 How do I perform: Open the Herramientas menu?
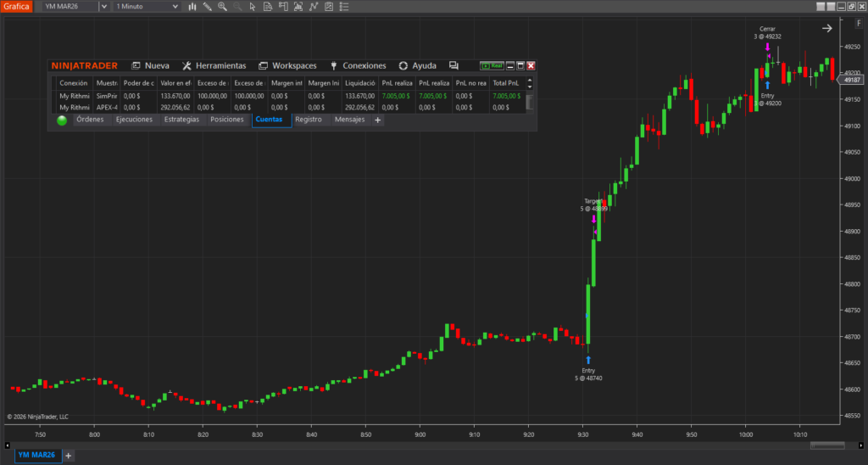[x=214, y=65]
